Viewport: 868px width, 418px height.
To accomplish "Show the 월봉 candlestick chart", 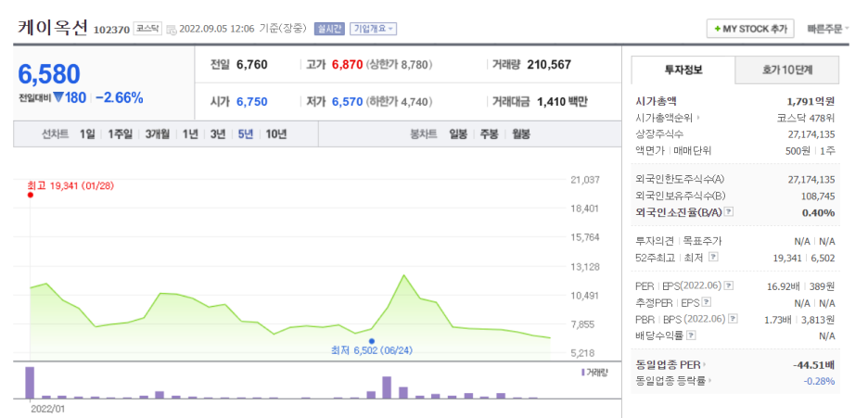I will pyautogui.click(x=521, y=133).
